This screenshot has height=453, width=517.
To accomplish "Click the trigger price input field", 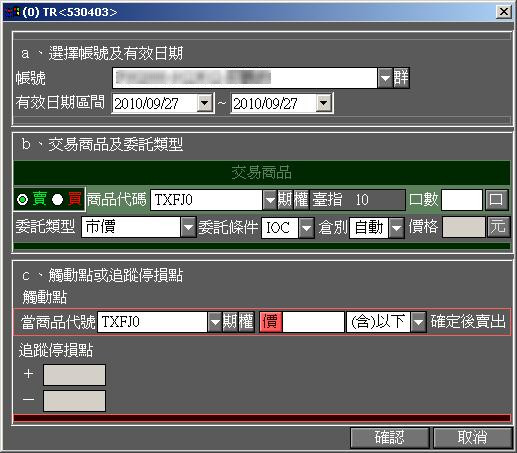I will (313, 322).
